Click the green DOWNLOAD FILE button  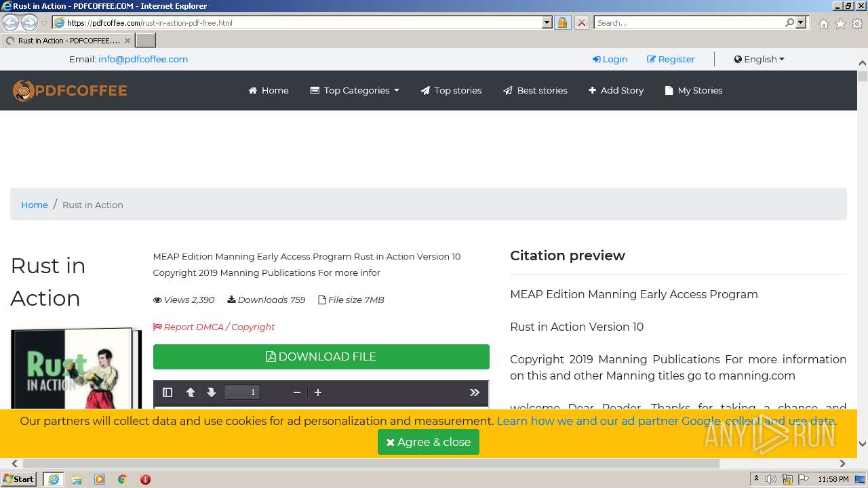pyautogui.click(x=321, y=357)
